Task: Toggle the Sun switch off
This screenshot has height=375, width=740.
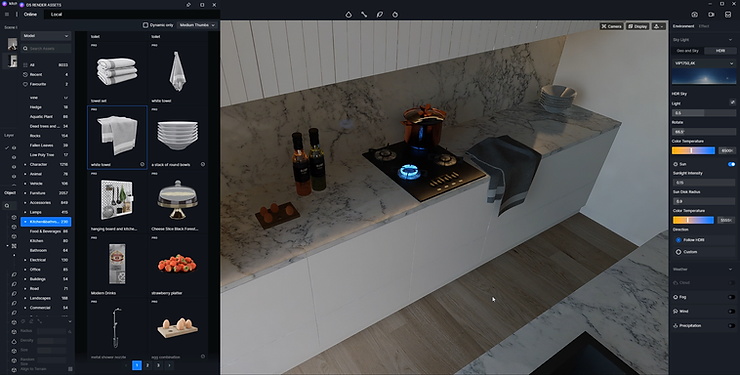Action: [x=731, y=164]
